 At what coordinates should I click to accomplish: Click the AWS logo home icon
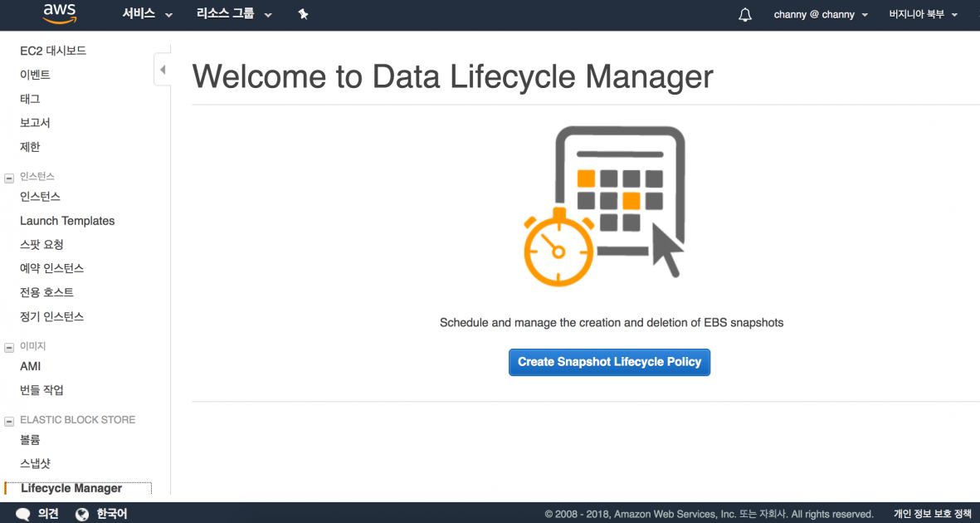click(60, 13)
